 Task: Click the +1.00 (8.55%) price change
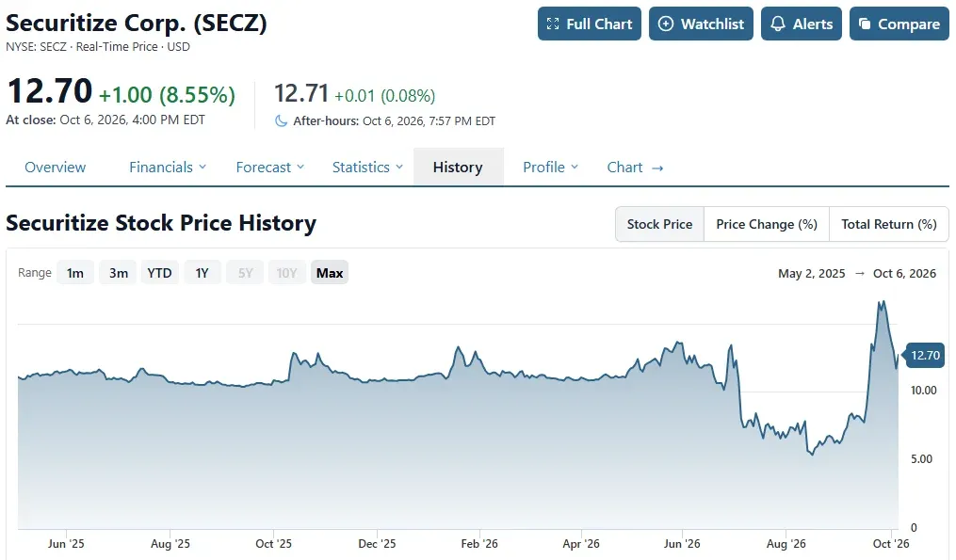167,95
